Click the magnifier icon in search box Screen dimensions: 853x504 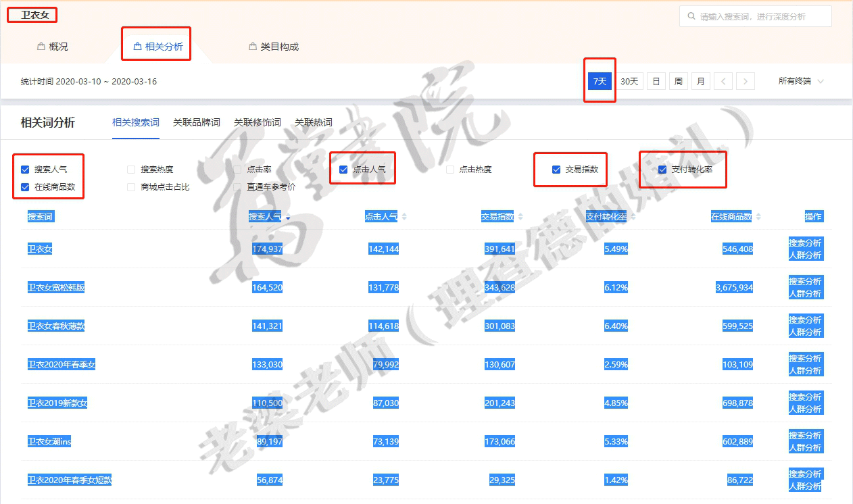691,17
